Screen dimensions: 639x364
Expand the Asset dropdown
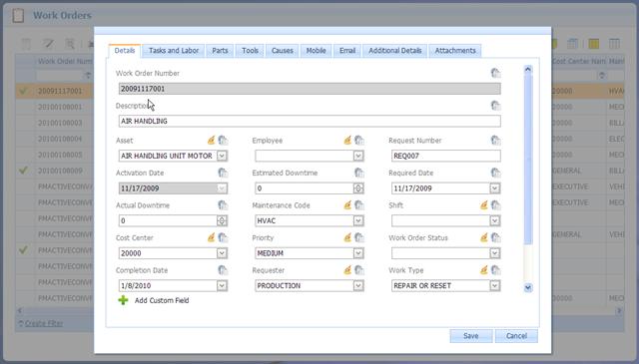click(x=222, y=156)
